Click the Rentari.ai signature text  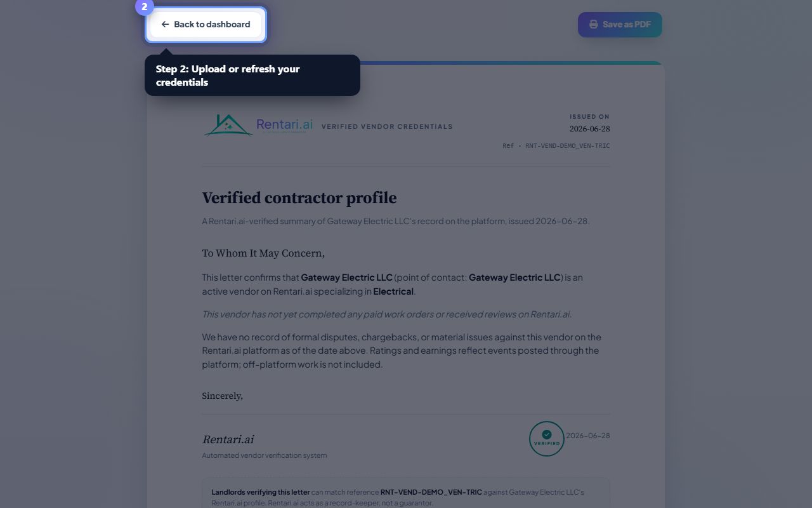228,439
